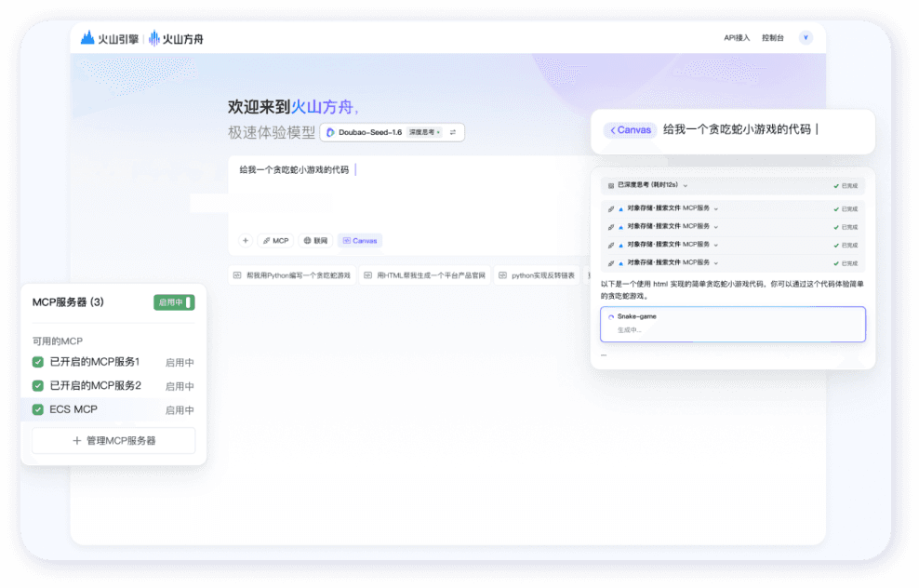This screenshot has width=919, height=588.
Task: Expand the first 对象存储·搜索文件 MCP服务 row
Action: tap(715, 208)
